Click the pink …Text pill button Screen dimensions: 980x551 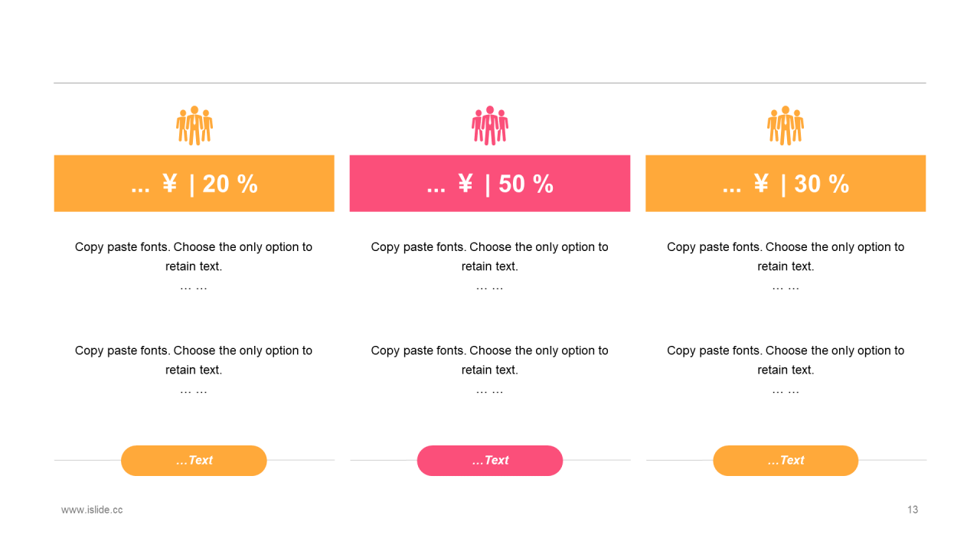tap(490, 461)
